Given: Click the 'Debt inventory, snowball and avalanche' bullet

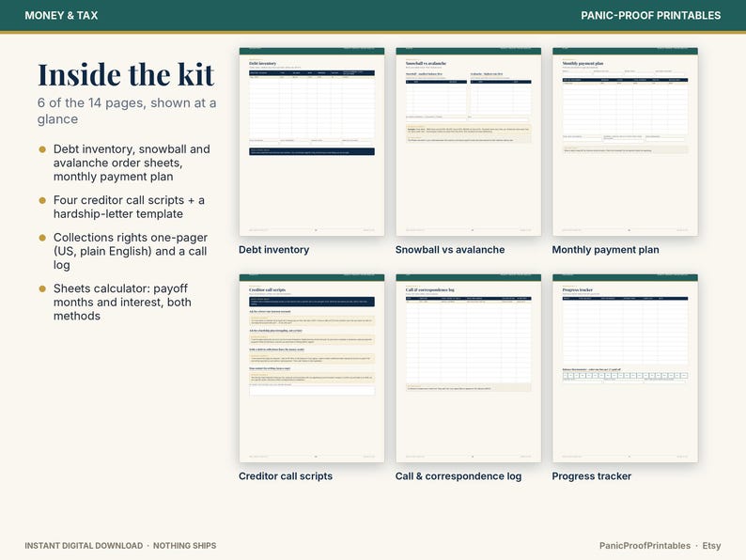Looking at the screenshot, I should [132, 163].
